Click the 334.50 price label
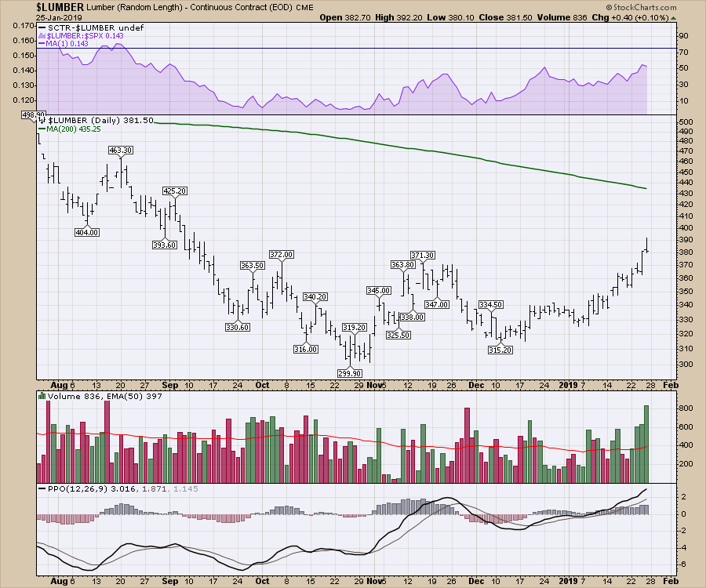706x588 pixels. pyautogui.click(x=490, y=304)
